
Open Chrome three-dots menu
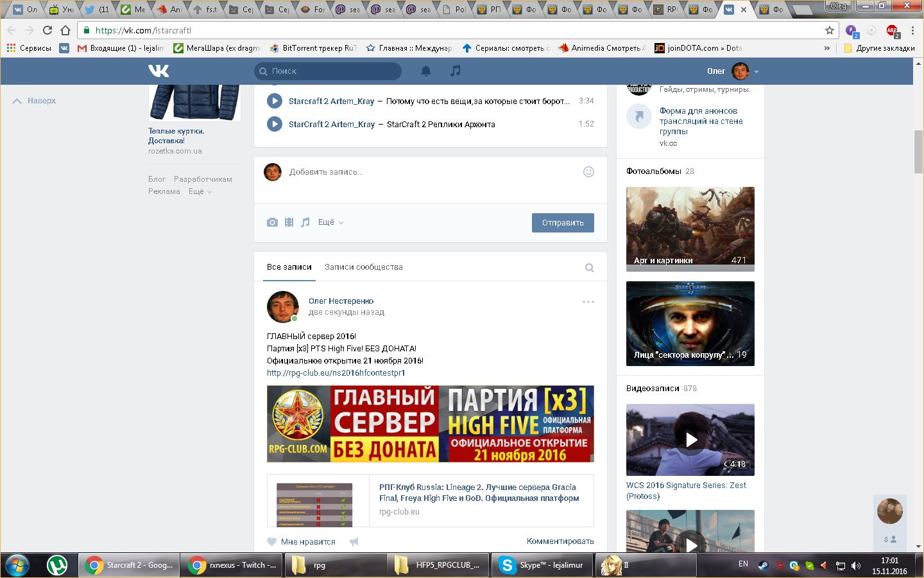(912, 30)
